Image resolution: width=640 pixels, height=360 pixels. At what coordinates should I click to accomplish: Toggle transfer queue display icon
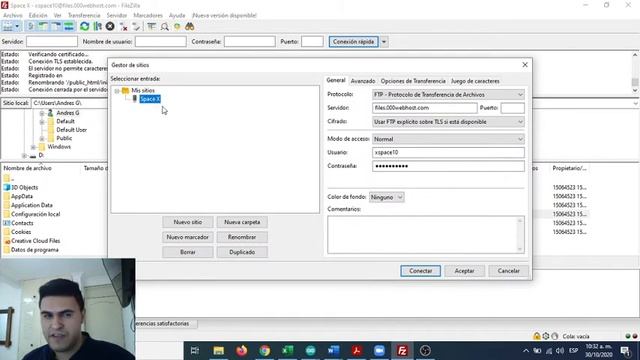point(69,27)
